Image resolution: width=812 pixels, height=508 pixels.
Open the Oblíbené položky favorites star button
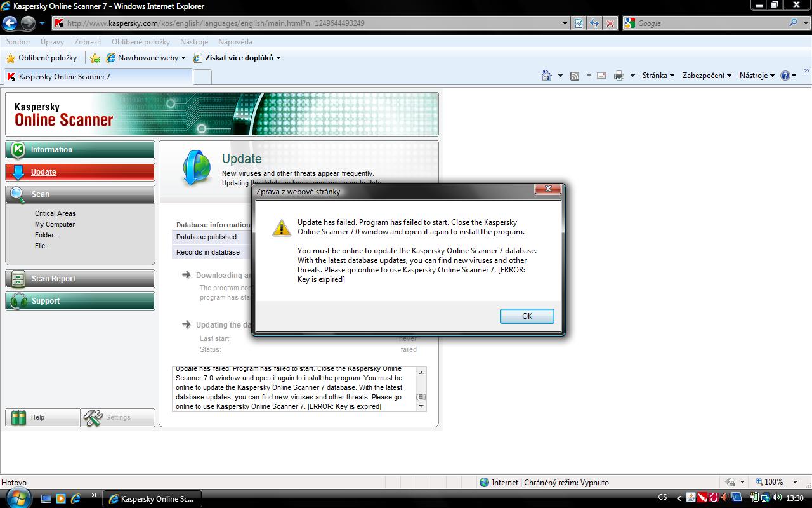click(x=41, y=58)
